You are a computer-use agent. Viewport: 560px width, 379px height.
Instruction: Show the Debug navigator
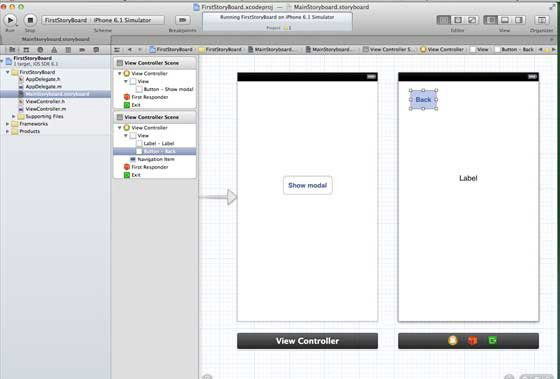[x=68, y=50]
